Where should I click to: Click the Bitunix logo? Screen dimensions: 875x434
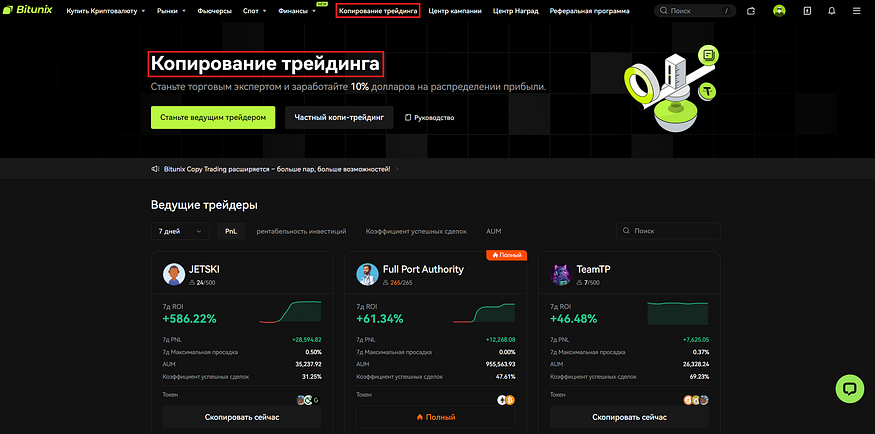(29, 11)
